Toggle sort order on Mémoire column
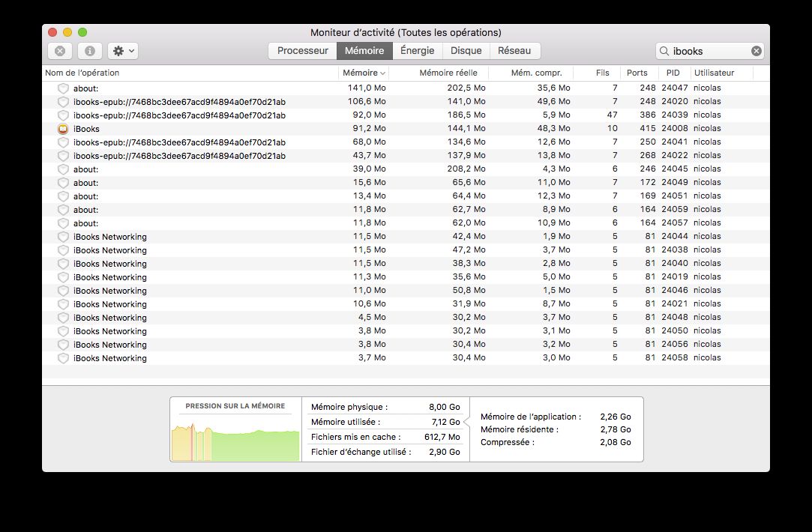812x532 pixels. tap(364, 73)
